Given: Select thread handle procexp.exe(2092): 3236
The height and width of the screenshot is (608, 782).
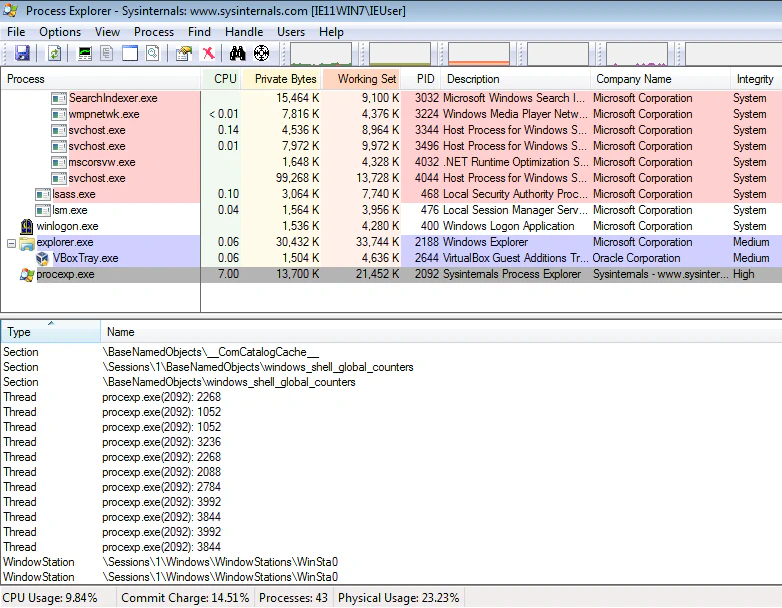Looking at the screenshot, I should coord(391,442).
